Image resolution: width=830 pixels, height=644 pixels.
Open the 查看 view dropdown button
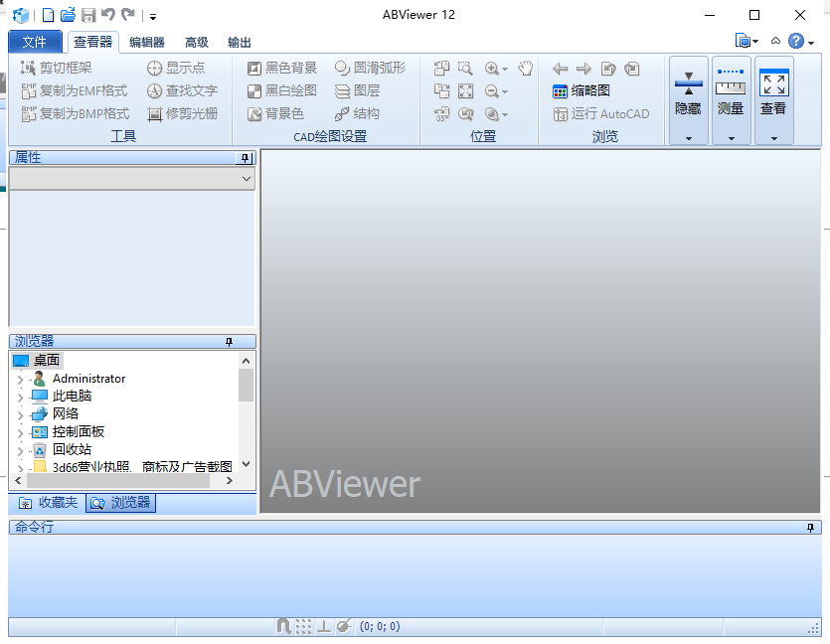tap(773, 100)
